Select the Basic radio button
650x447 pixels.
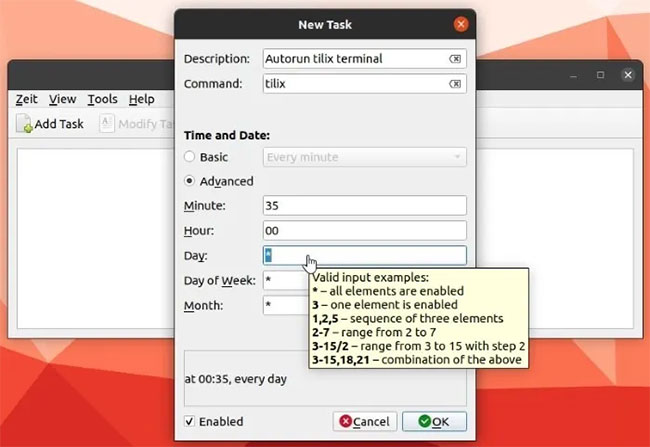[189, 156]
